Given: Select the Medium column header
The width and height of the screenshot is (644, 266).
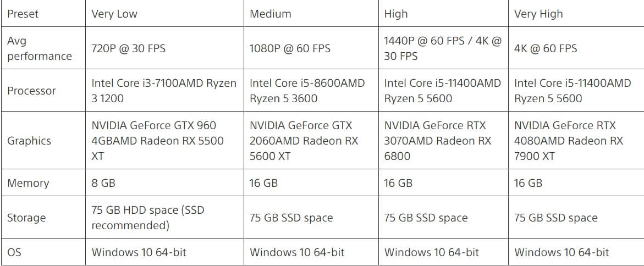Looking at the screenshot, I should [x=311, y=14].
